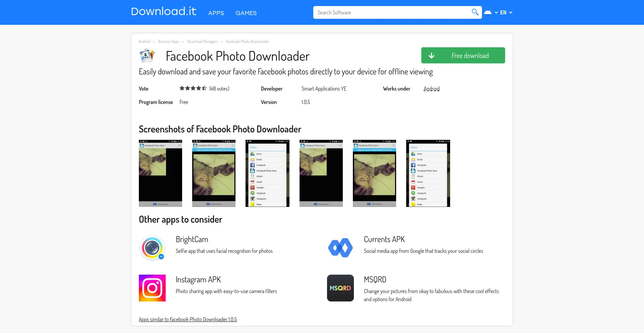The width and height of the screenshot is (644, 333).
Task: Open second screenshot with cat photo
Action: pyautogui.click(x=214, y=173)
